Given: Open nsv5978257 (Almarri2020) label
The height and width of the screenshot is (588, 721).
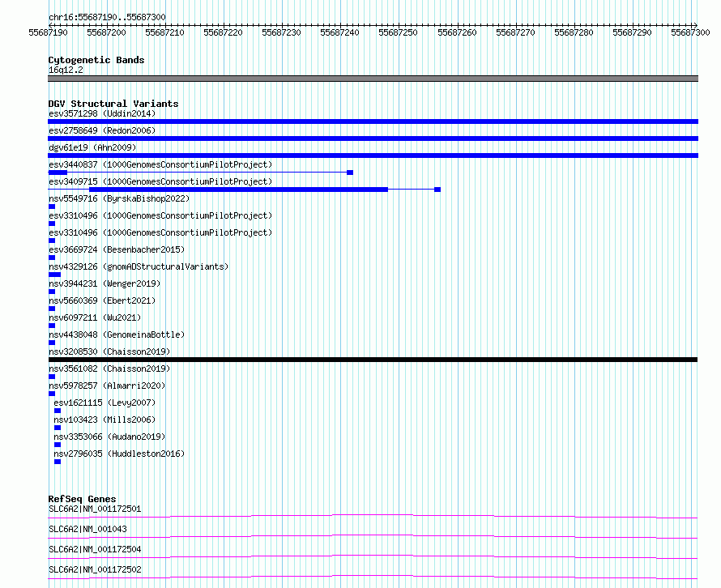Looking at the screenshot, I should tap(107, 386).
